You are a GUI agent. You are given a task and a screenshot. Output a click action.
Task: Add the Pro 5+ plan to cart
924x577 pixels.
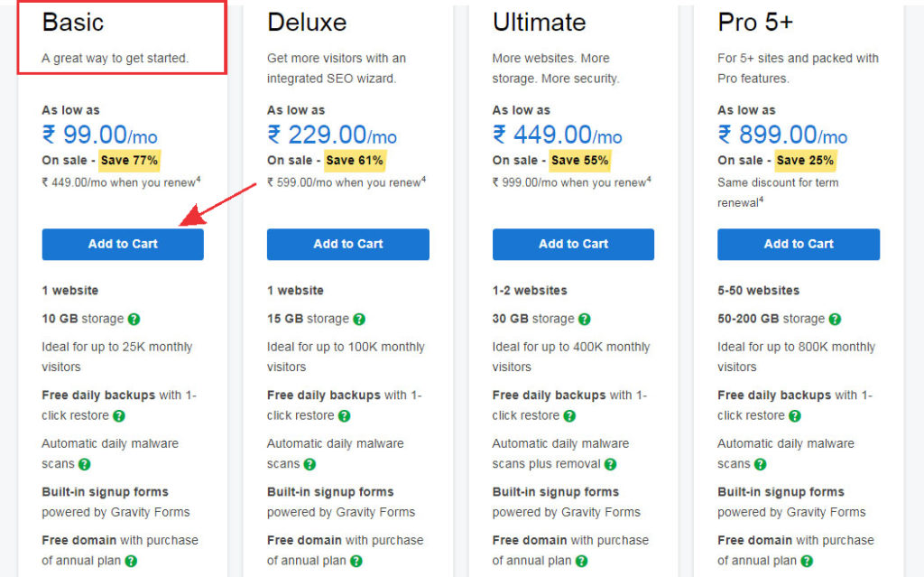coord(798,244)
